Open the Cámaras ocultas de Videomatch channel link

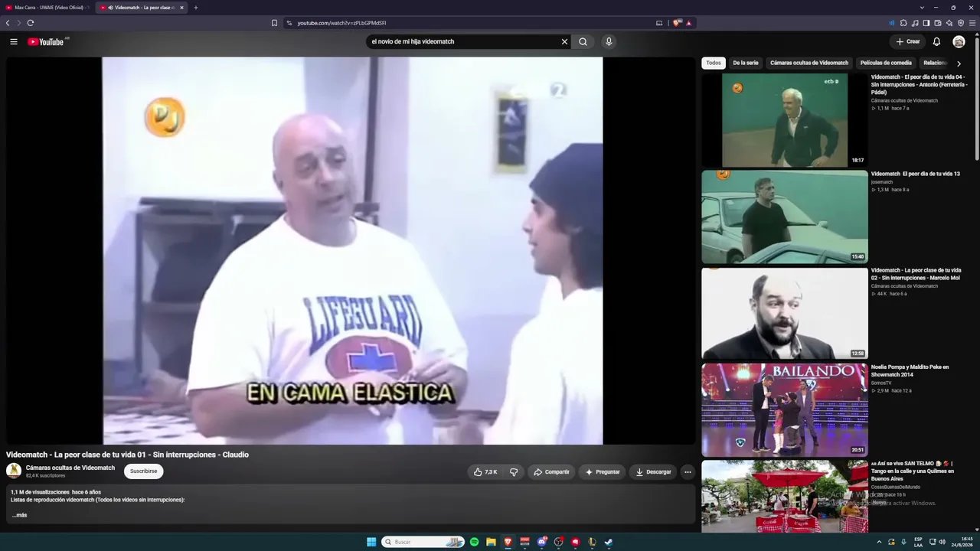coord(70,468)
